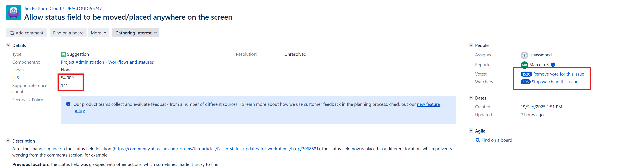This screenshot has width=644, height=168.
Task: Click the 1520 votes count badge
Action: (526, 74)
